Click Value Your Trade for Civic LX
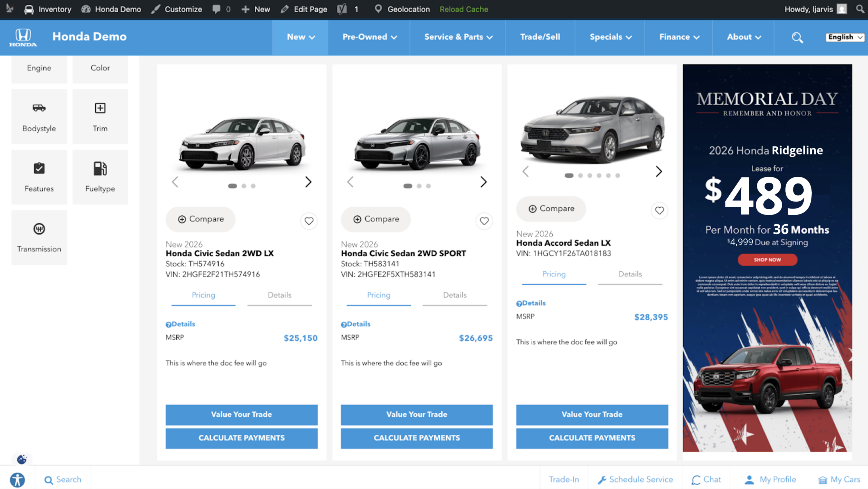The height and width of the screenshot is (489, 868). coord(241,415)
